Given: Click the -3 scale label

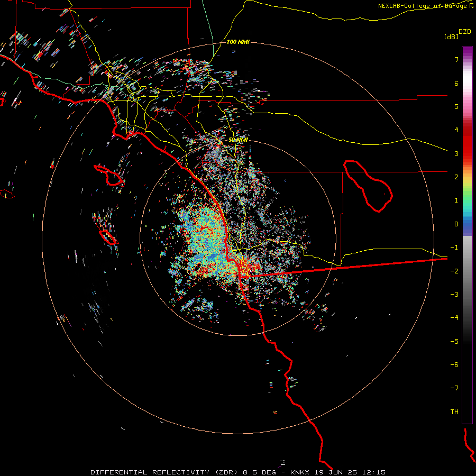Looking at the screenshot, I should (454, 295).
